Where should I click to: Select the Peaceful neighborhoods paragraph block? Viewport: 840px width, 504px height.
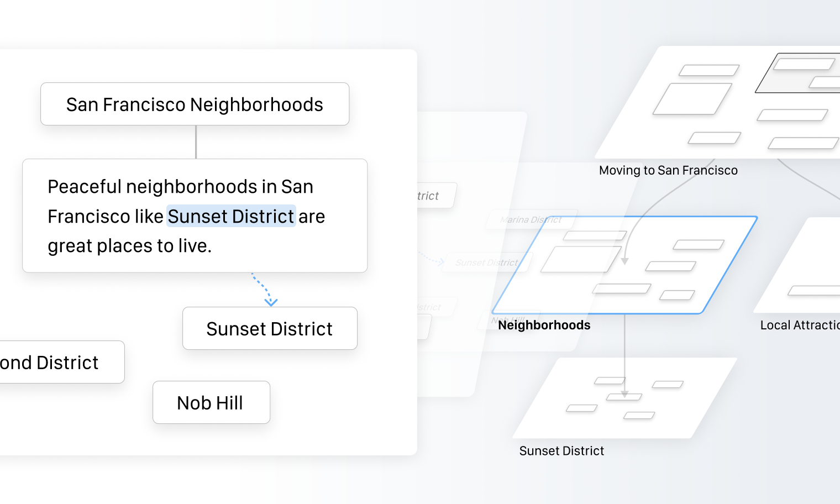(195, 216)
